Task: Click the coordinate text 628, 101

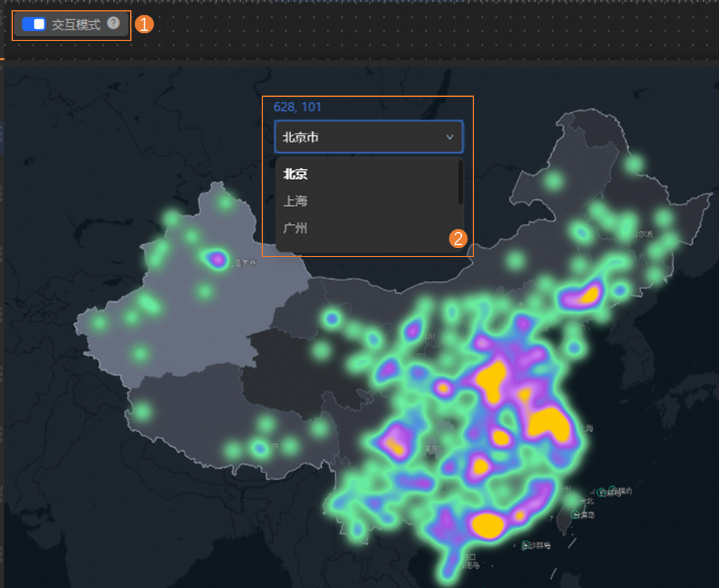Action: click(x=297, y=107)
